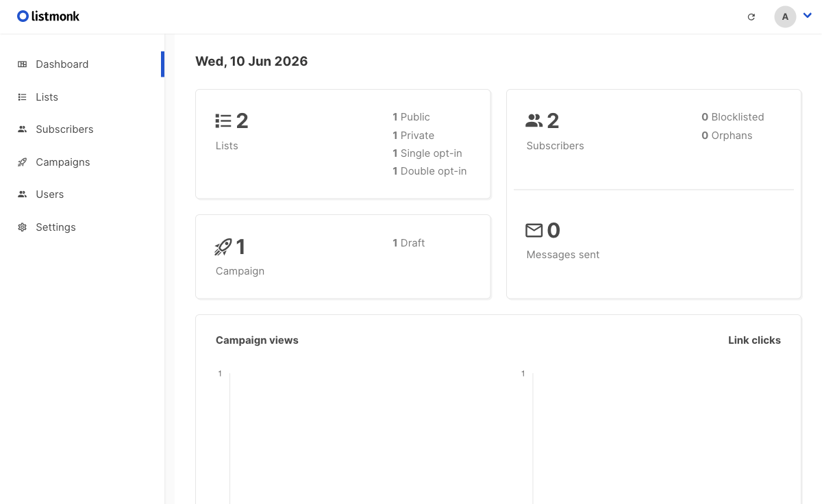Click the Users sidebar icon
The image size is (822, 504).
tap(23, 194)
